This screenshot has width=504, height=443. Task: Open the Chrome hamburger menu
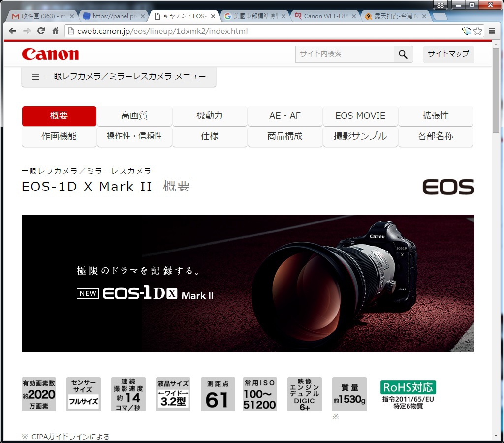(x=492, y=31)
